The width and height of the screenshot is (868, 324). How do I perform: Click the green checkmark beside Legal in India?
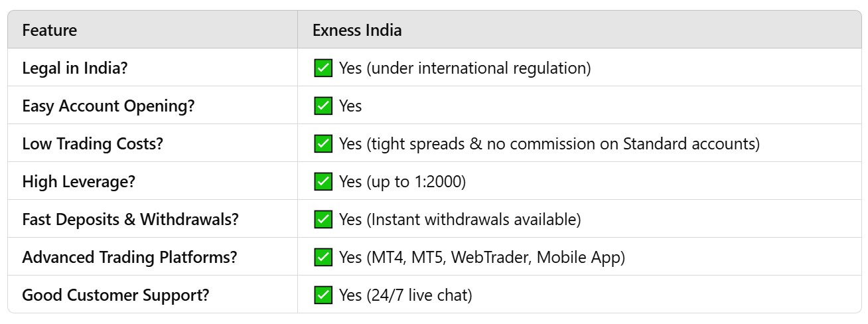(x=323, y=68)
